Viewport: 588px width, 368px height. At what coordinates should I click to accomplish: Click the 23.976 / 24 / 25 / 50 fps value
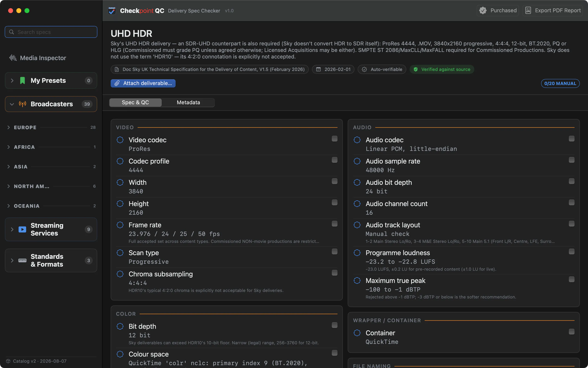(174, 234)
